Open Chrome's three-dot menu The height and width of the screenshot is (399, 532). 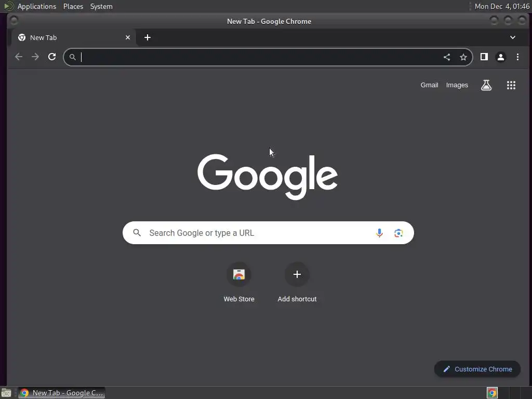[x=517, y=57]
